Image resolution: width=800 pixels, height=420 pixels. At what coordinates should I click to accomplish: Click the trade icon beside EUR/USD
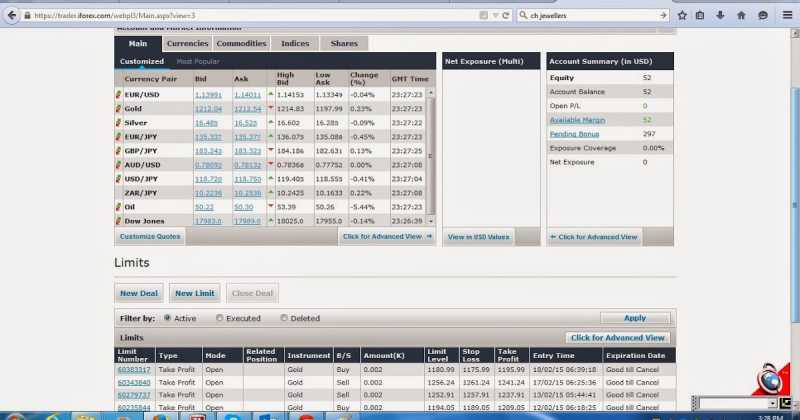tap(118, 93)
